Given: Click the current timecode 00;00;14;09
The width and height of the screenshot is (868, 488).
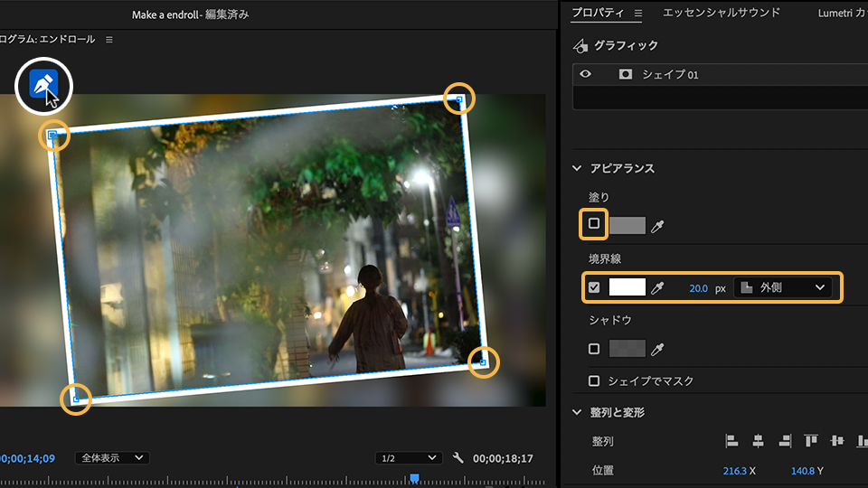Looking at the screenshot, I should pos(28,458).
